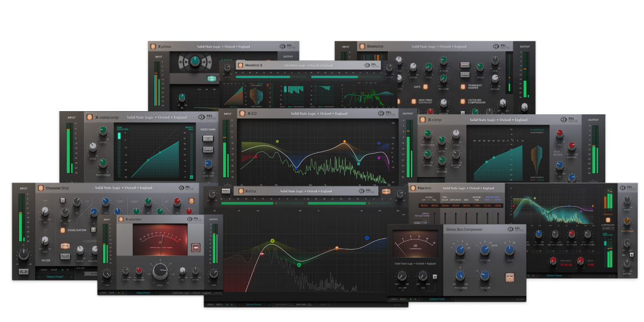Open Stereo Bus Compressor preset dropdown
This screenshot has height=322, width=644.
point(436,298)
